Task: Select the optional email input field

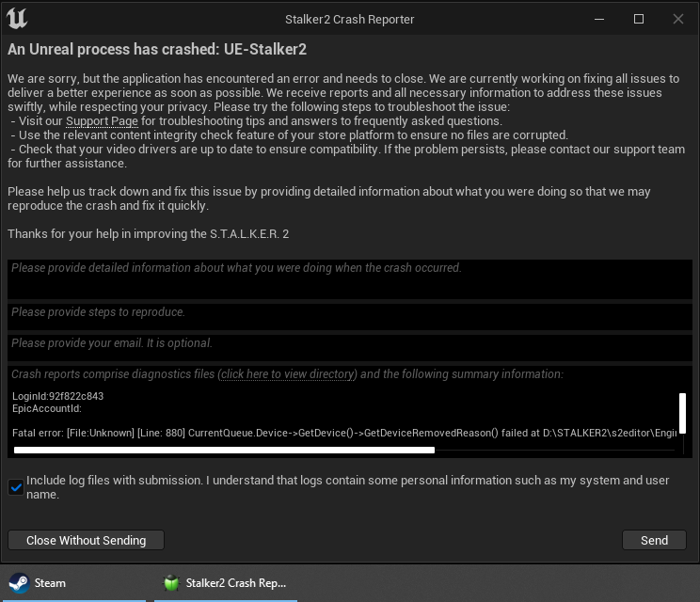Action: coord(350,348)
